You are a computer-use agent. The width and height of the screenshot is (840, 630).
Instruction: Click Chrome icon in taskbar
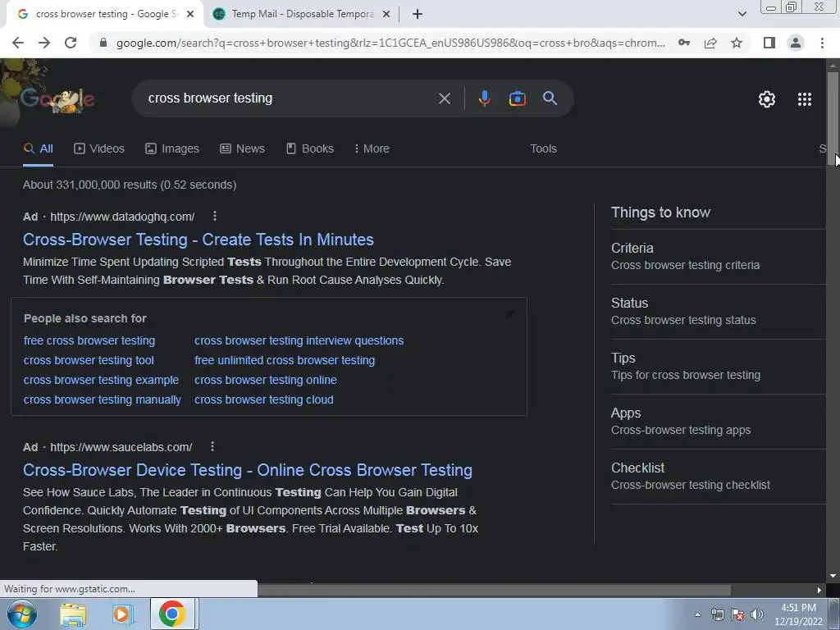pos(172,614)
